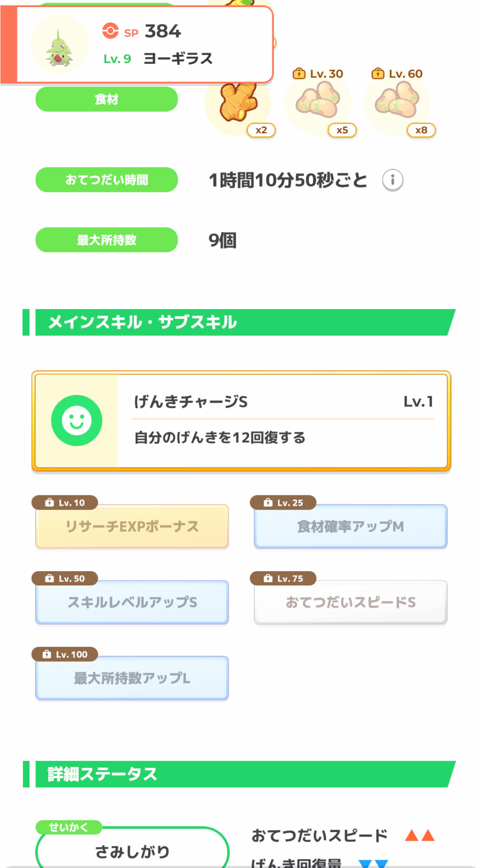The width and height of the screenshot is (482, 868).
Task: Tap the 最大所持数 green label
Action: [106, 240]
